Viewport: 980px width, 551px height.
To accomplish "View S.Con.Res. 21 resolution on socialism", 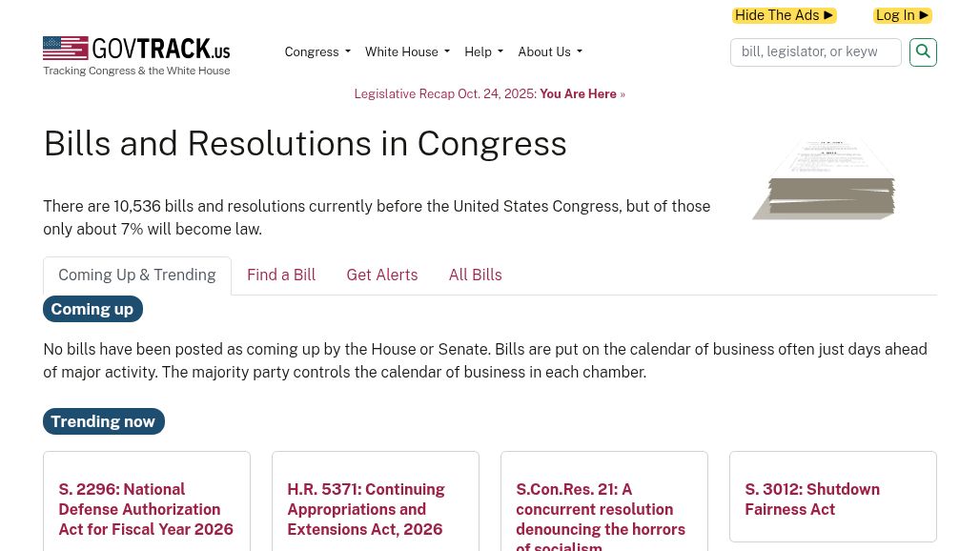I will [x=601, y=517].
